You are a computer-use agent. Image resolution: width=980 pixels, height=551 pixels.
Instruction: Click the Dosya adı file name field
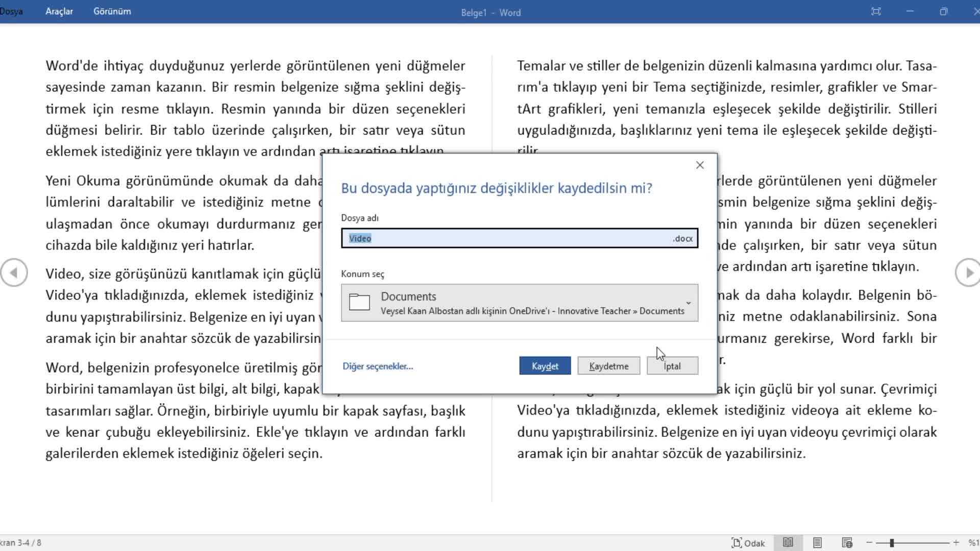pos(520,238)
